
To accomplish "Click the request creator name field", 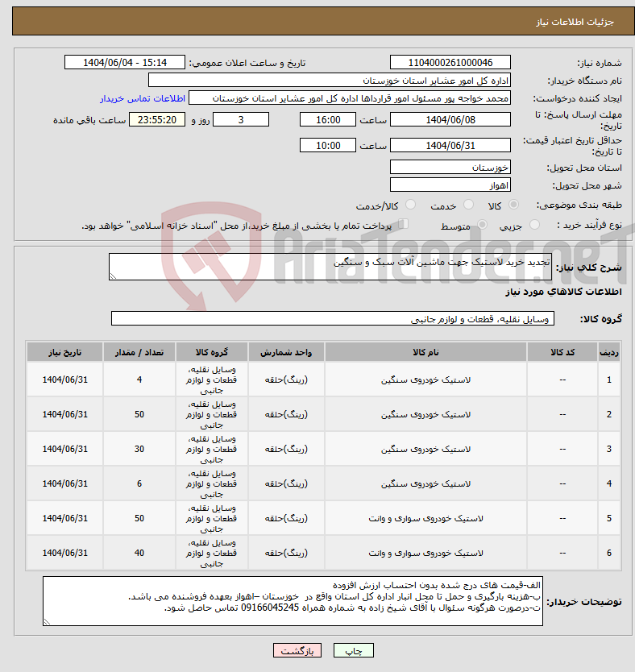I will pos(350,97).
